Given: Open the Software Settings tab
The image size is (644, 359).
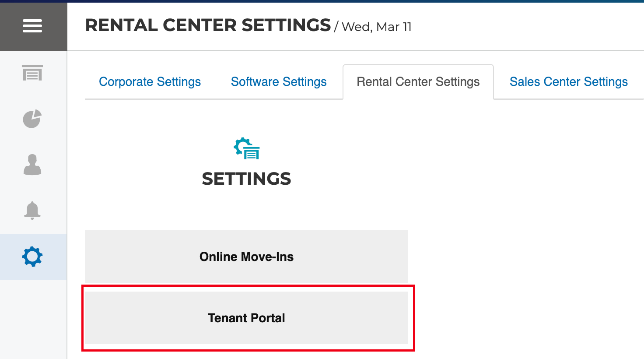Looking at the screenshot, I should (x=279, y=82).
